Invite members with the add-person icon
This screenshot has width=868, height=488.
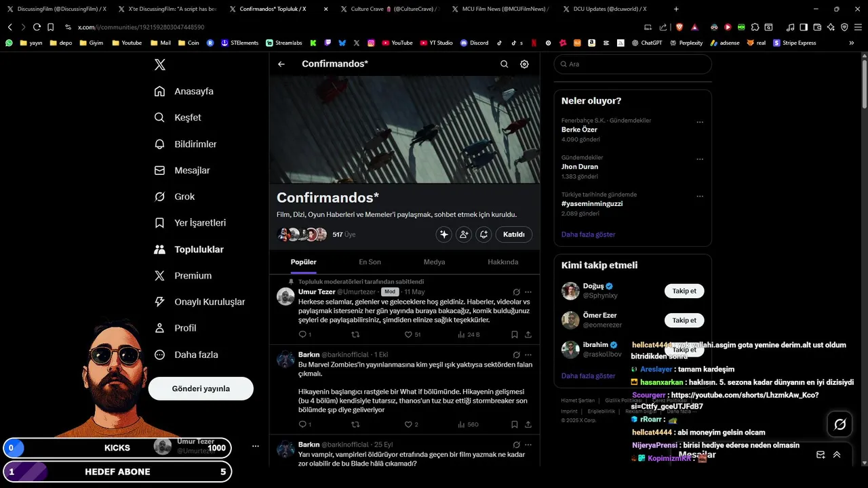464,234
